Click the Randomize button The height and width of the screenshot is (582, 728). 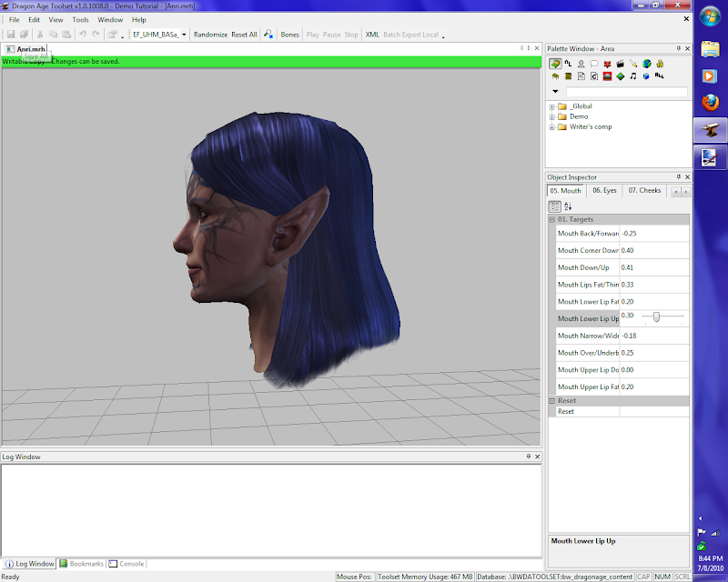(x=210, y=35)
